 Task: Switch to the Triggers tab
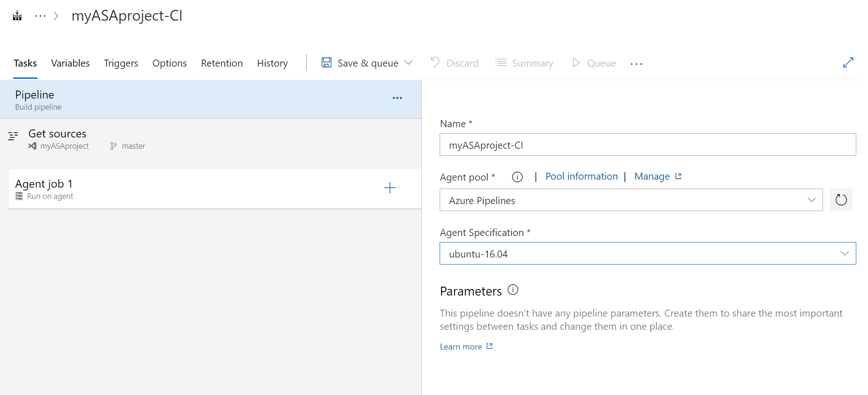121,63
